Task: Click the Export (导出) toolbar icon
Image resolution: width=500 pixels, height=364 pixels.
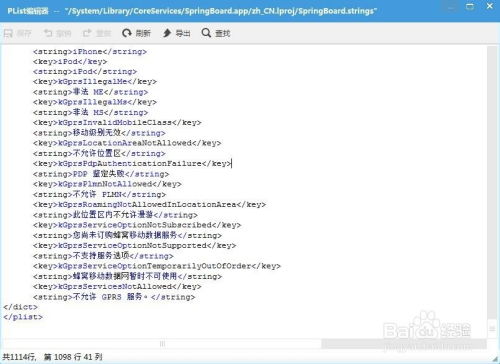Action: click(x=167, y=33)
